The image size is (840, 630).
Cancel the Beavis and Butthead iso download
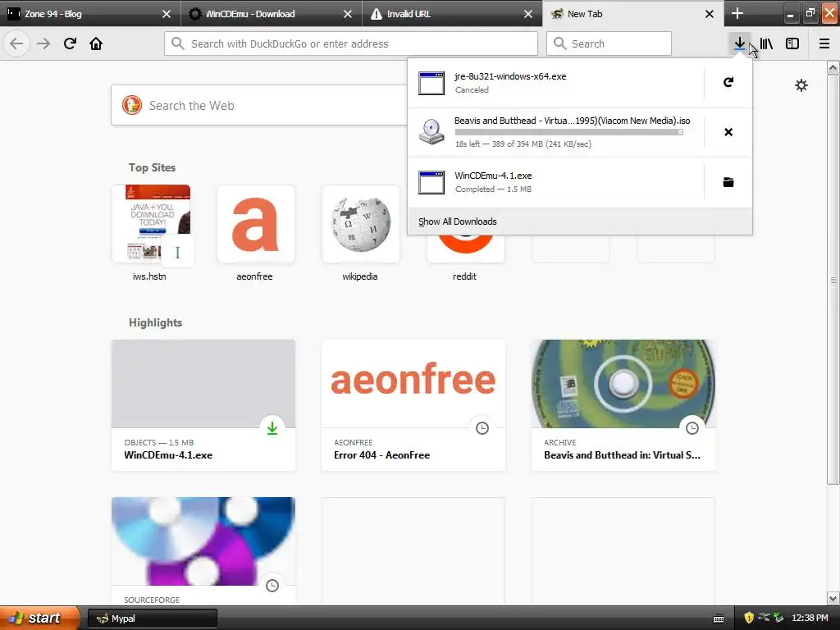coord(728,132)
